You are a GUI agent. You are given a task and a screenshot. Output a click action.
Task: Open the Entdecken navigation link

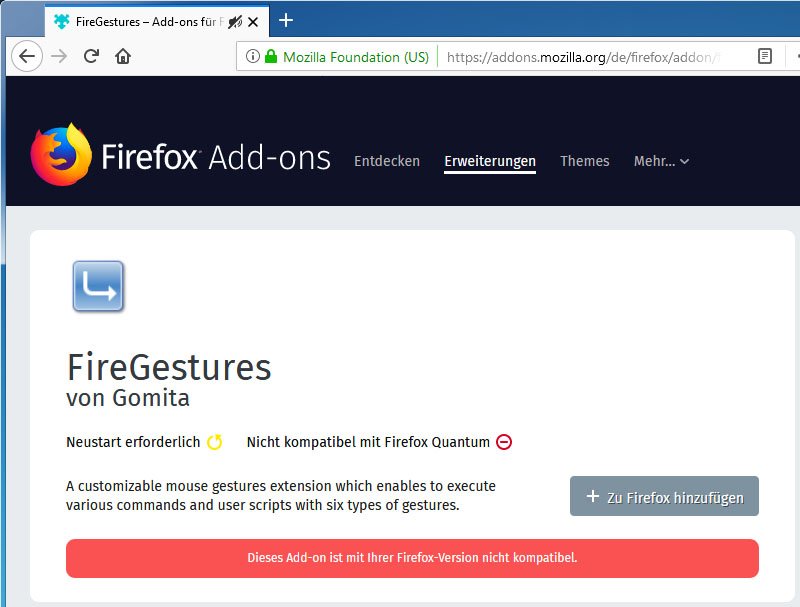(387, 161)
